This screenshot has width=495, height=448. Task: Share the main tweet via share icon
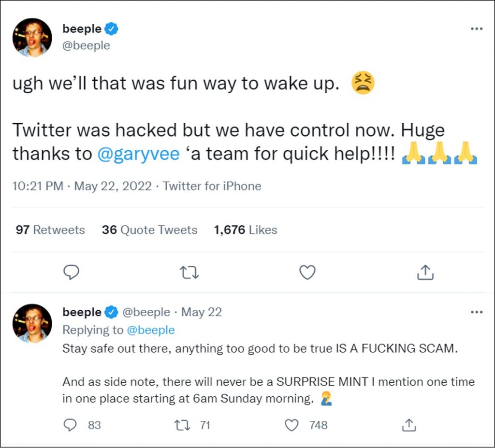pos(425,273)
